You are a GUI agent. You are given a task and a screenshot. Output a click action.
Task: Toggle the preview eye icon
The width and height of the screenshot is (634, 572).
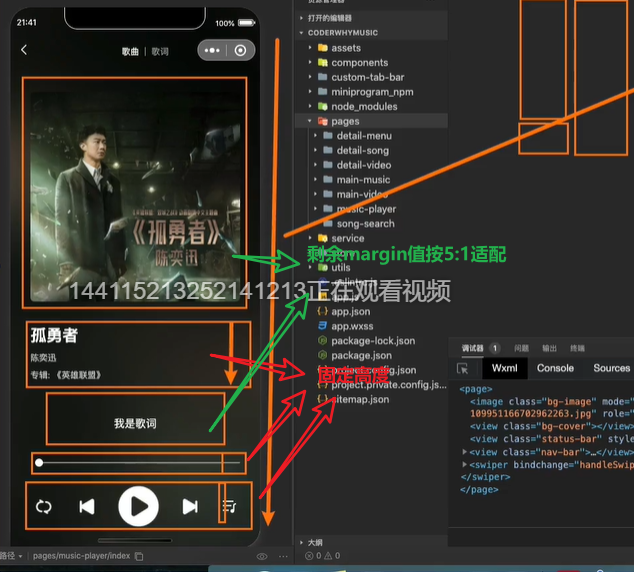262,557
